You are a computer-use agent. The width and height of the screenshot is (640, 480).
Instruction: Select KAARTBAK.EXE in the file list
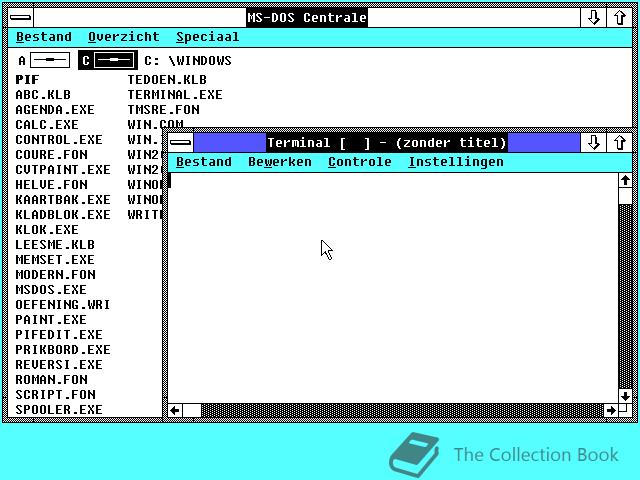(x=63, y=200)
